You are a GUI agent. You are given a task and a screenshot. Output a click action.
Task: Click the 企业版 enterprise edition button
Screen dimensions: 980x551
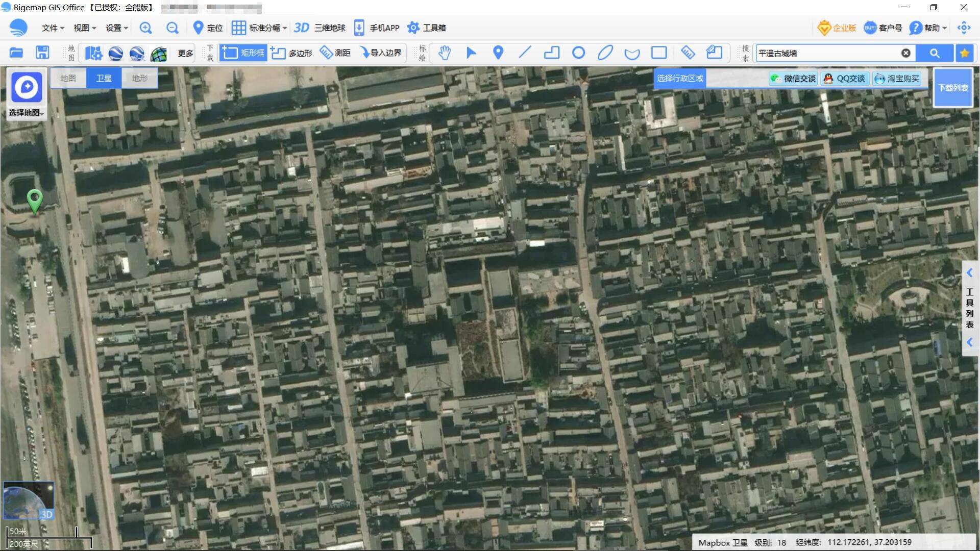coord(837,28)
